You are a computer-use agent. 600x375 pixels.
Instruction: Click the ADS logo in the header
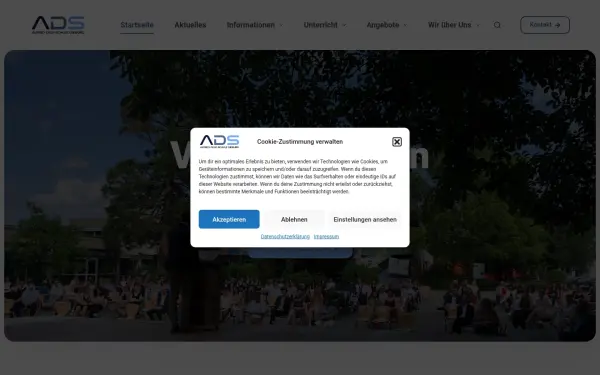(x=58, y=25)
